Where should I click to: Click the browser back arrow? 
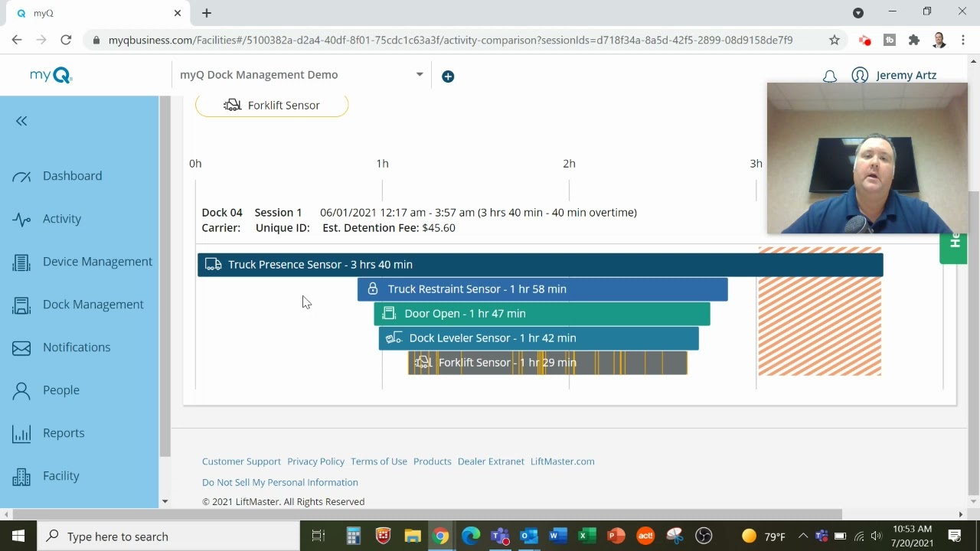click(17, 40)
